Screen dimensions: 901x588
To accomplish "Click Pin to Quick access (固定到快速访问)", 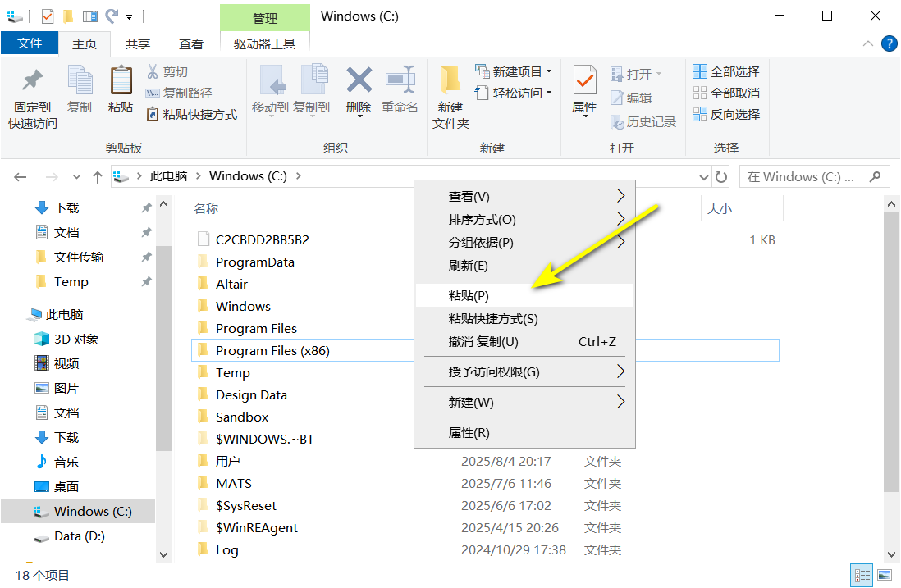I will [x=32, y=98].
